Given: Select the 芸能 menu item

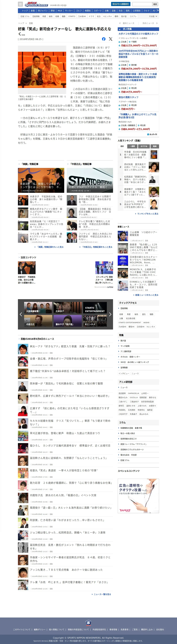Looking at the screenshot, I should click(114, 11).
